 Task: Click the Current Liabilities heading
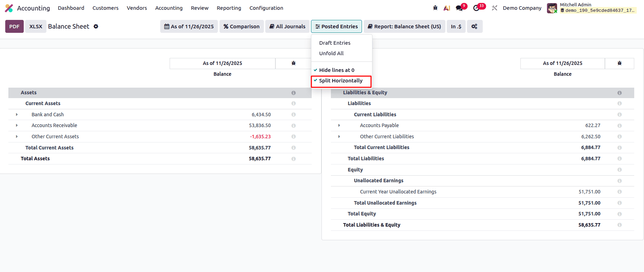coord(375,115)
